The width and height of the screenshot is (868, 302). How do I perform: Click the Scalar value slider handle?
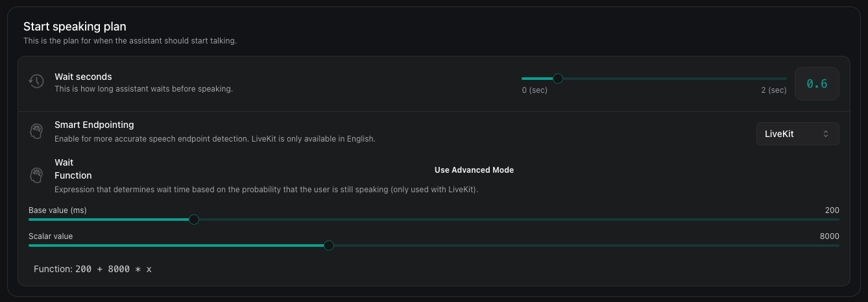click(x=329, y=245)
